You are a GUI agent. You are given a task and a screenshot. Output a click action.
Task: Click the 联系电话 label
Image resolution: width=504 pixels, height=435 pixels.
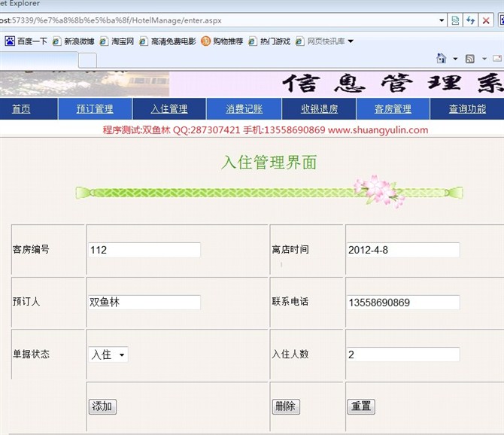pyautogui.click(x=290, y=302)
